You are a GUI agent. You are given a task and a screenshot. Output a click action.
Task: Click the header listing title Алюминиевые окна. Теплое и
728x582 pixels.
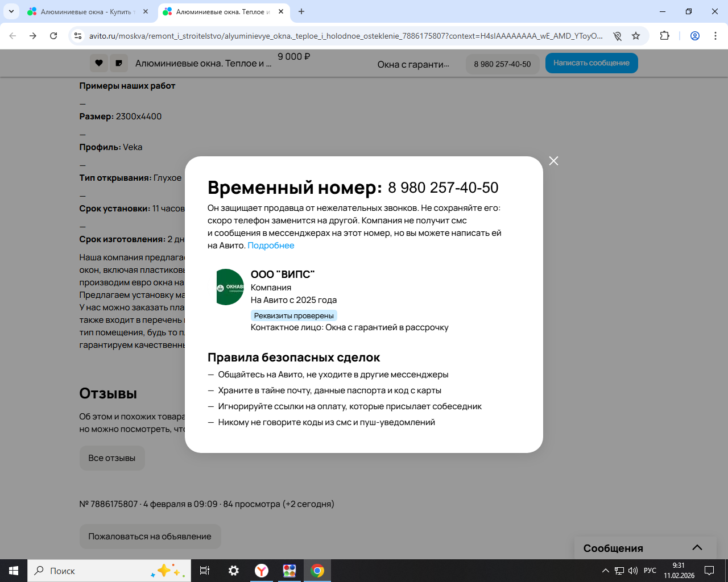pyautogui.click(x=204, y=63)
